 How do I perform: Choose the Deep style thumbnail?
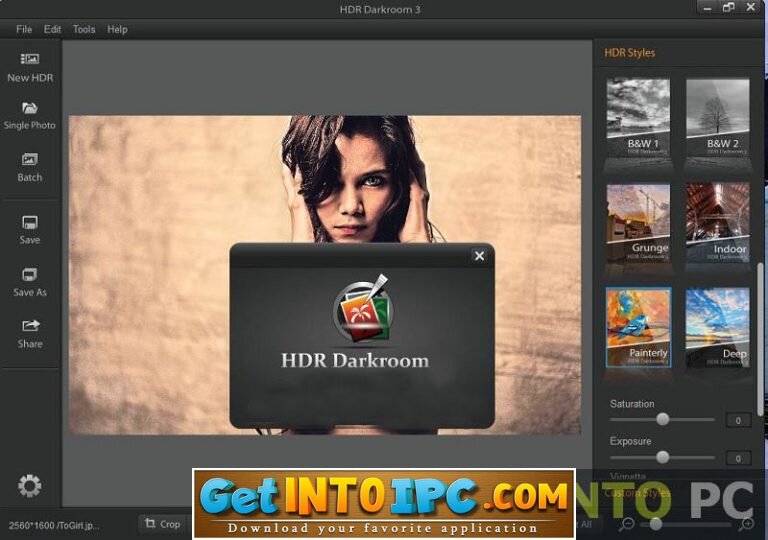718,327
